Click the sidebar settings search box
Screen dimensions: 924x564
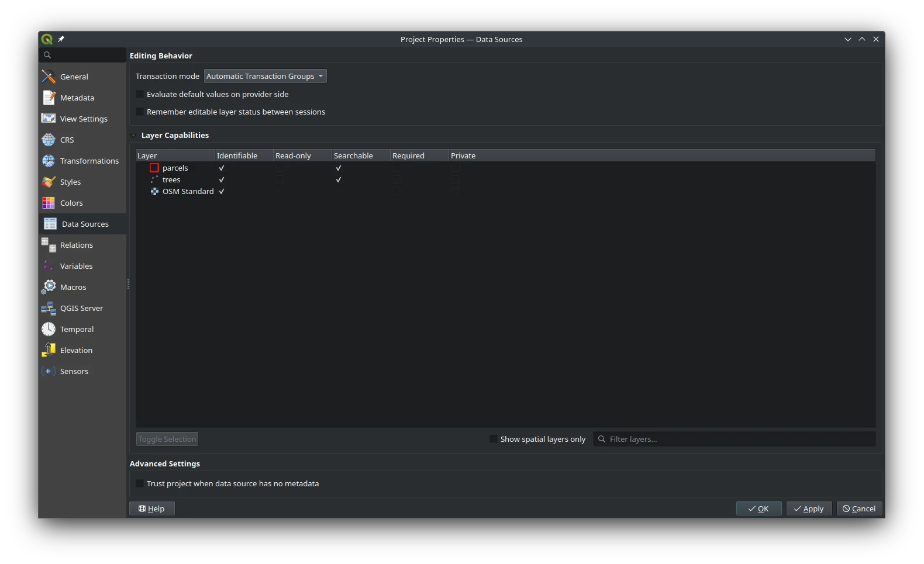[82, 55]
